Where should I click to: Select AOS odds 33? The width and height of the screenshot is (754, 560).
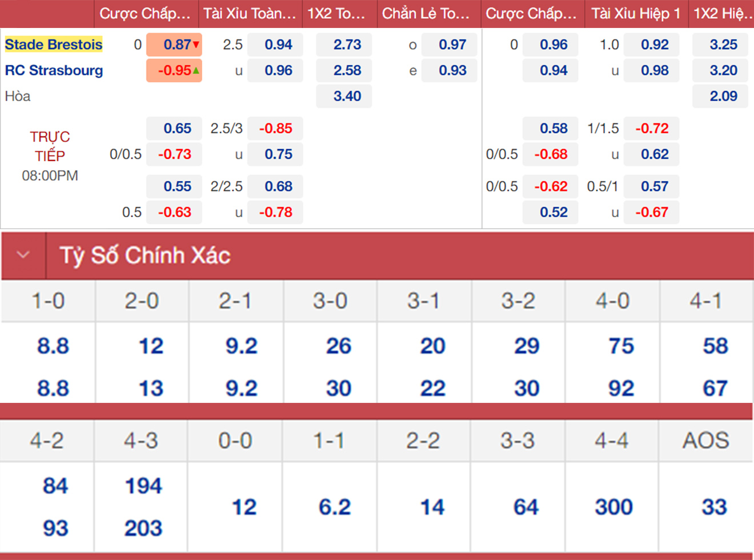[x=714, y=507]
